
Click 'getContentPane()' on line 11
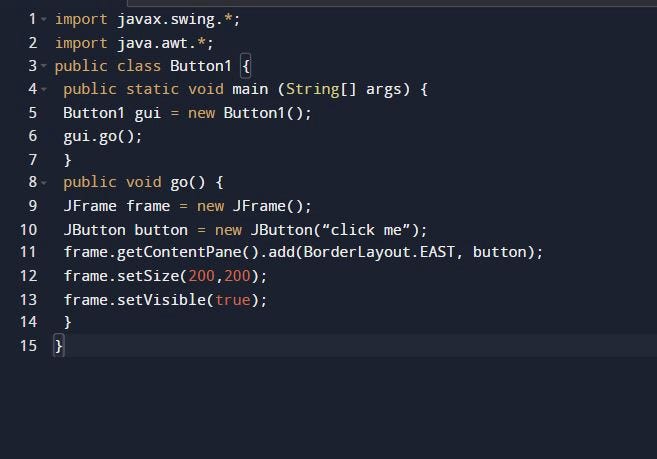tap(188, 252)
